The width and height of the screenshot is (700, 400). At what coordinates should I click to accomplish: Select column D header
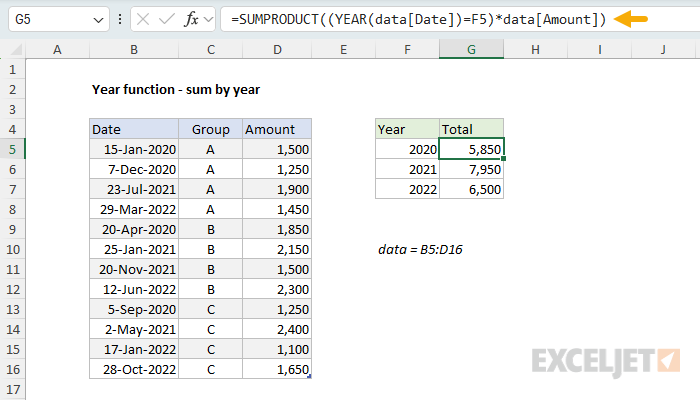(x=277, y=49)
